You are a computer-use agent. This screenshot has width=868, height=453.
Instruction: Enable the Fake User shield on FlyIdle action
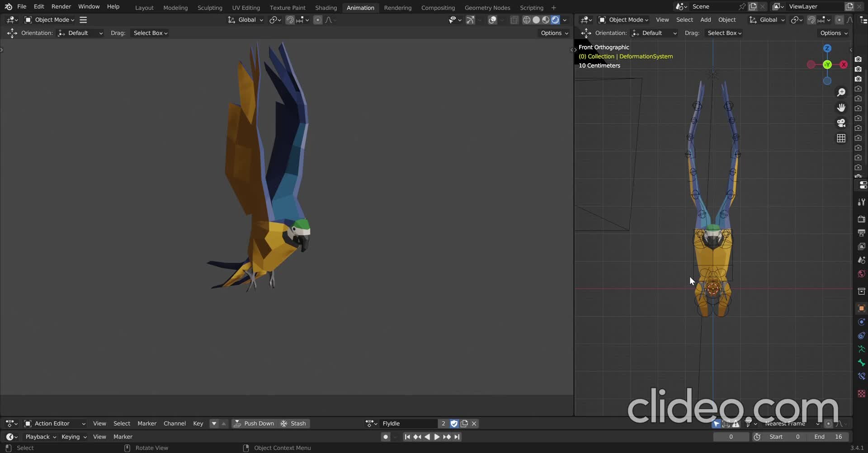[454, 424]
